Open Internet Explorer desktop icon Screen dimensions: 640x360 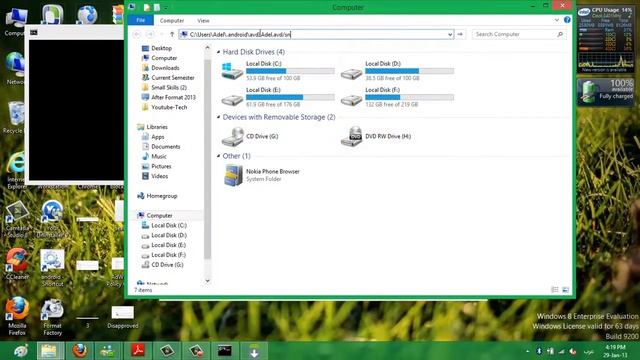(16, 171)
